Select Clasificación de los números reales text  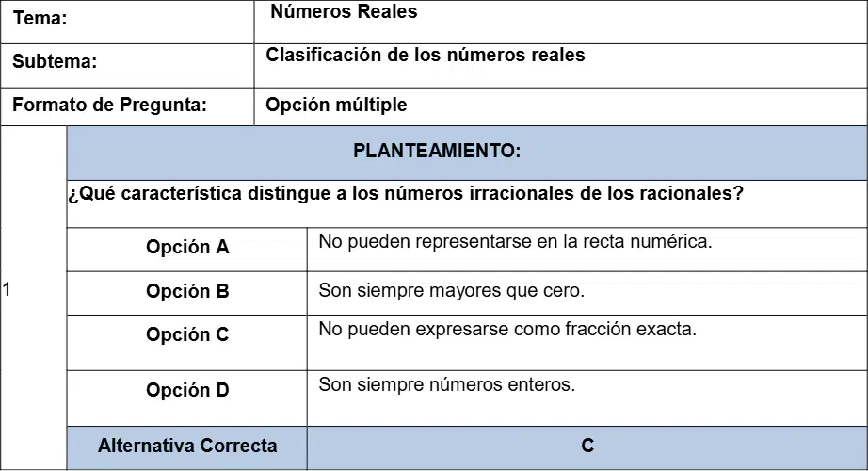426,55
